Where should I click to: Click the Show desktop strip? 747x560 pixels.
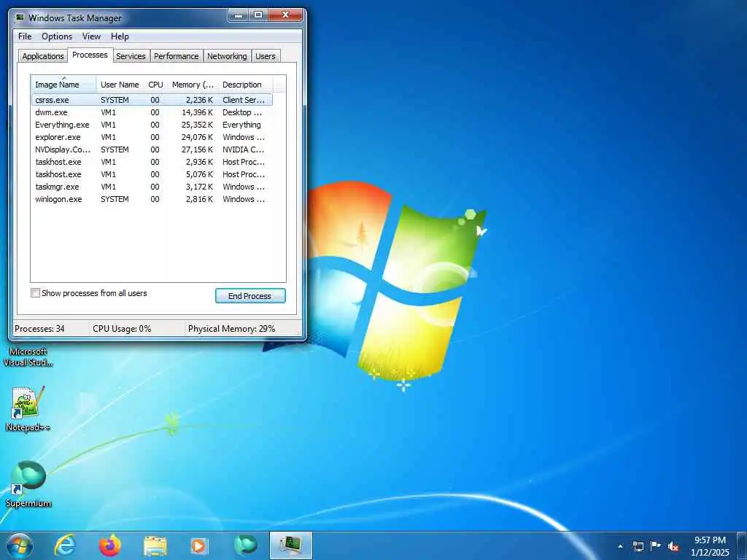click(x=742, y=546)
